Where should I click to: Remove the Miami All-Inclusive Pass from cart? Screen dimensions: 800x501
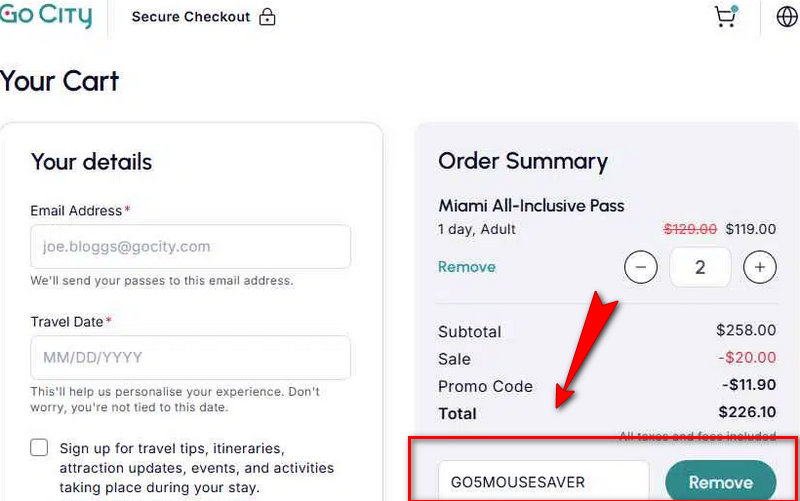467,267
